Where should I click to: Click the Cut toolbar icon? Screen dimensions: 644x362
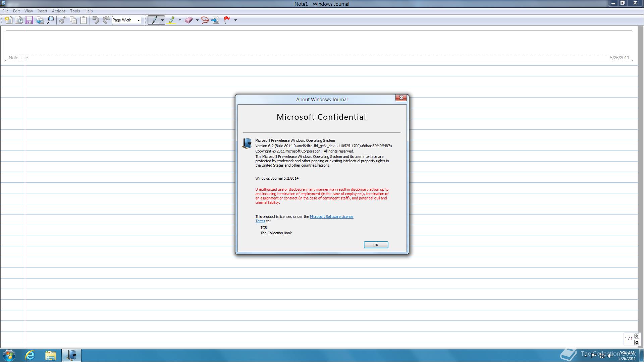[x=62, y=20]
